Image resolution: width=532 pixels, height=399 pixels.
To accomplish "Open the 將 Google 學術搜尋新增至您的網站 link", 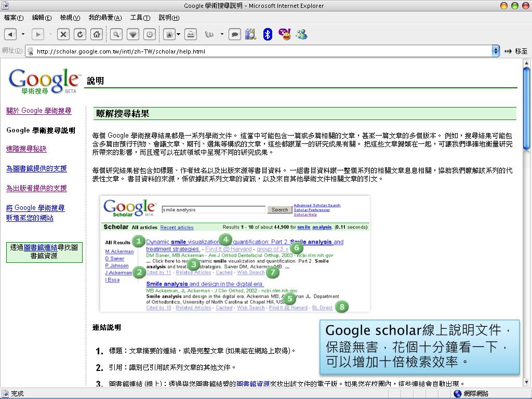I will 35,212.
